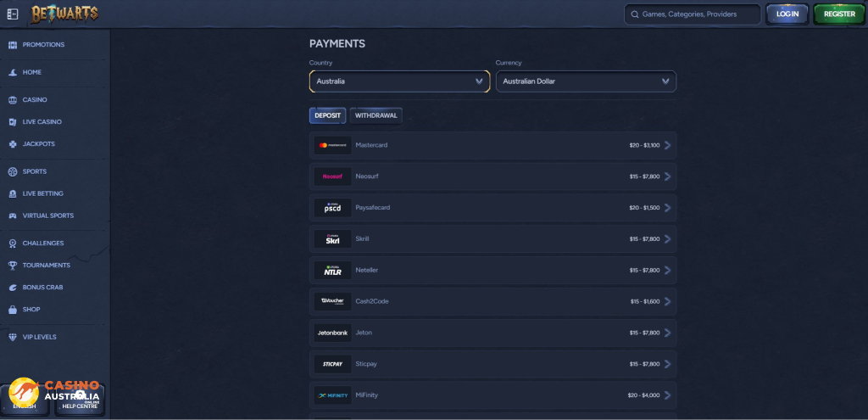
Task: Click the Games, Categories, Providers search field
Action: coord(693,14)
